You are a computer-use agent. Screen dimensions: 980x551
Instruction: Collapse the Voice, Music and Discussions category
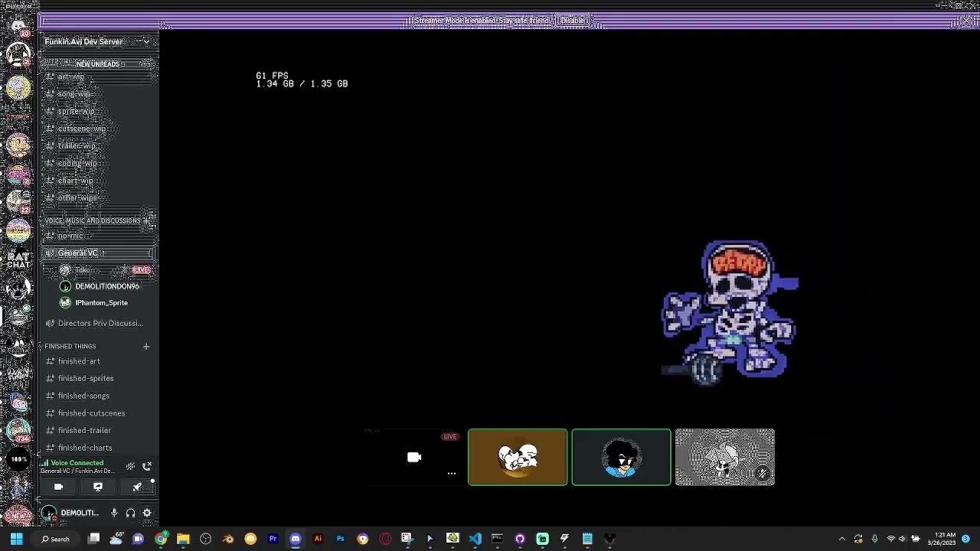(x=92, y=220)
